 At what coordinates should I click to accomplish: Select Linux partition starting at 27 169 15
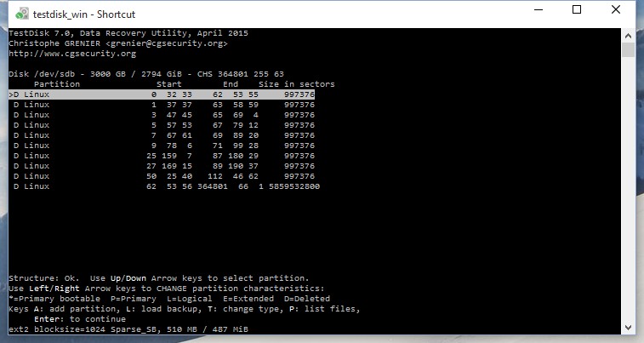162,166
